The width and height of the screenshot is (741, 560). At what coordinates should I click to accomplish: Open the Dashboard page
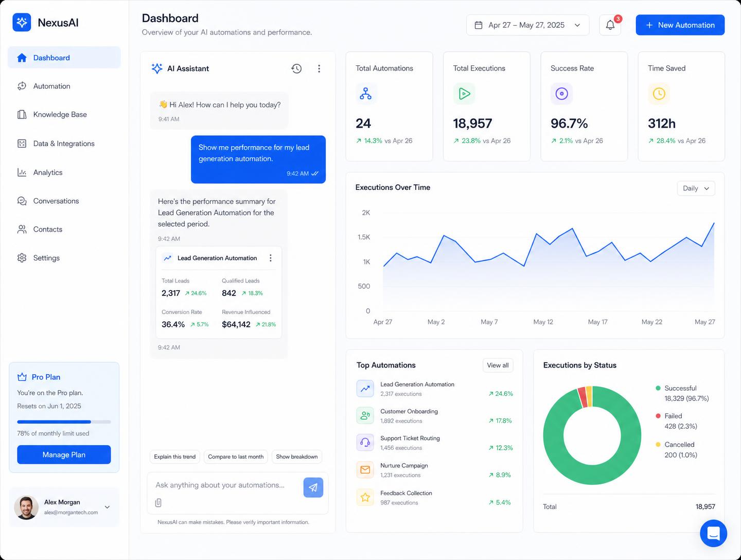coord(64,58)
